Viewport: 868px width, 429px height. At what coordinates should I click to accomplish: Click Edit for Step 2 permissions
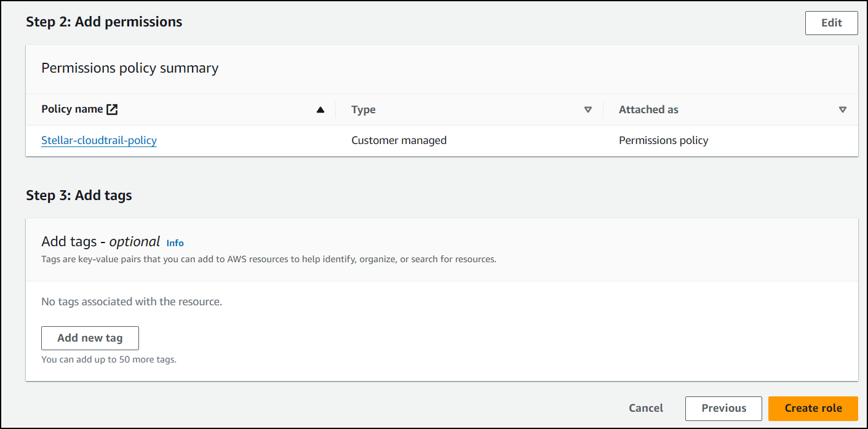(x=831, y=23)
